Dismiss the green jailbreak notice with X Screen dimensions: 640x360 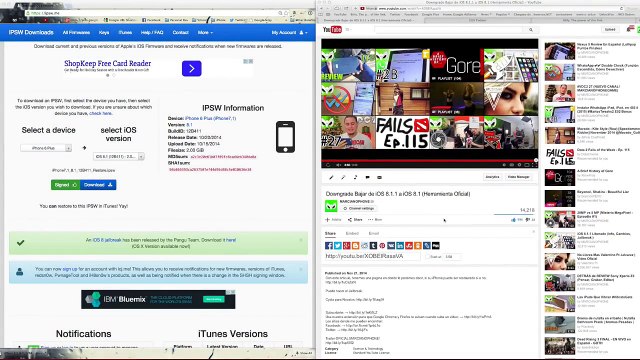tap(301, 240)
